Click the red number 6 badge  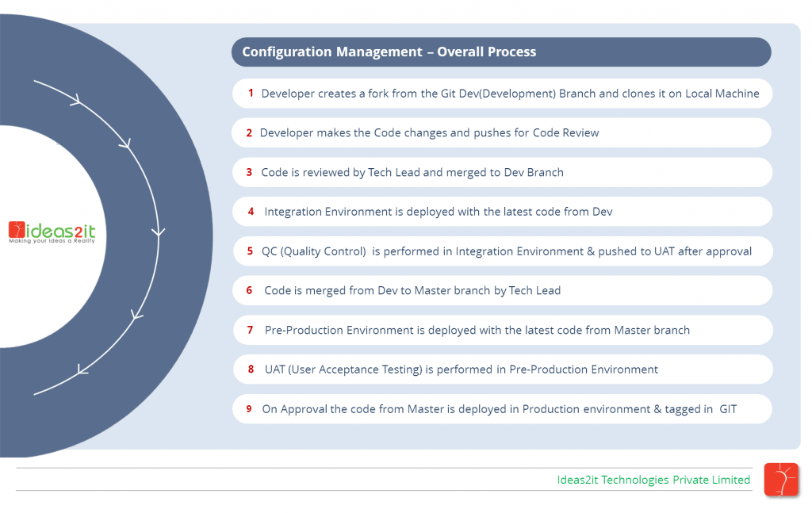248,290
